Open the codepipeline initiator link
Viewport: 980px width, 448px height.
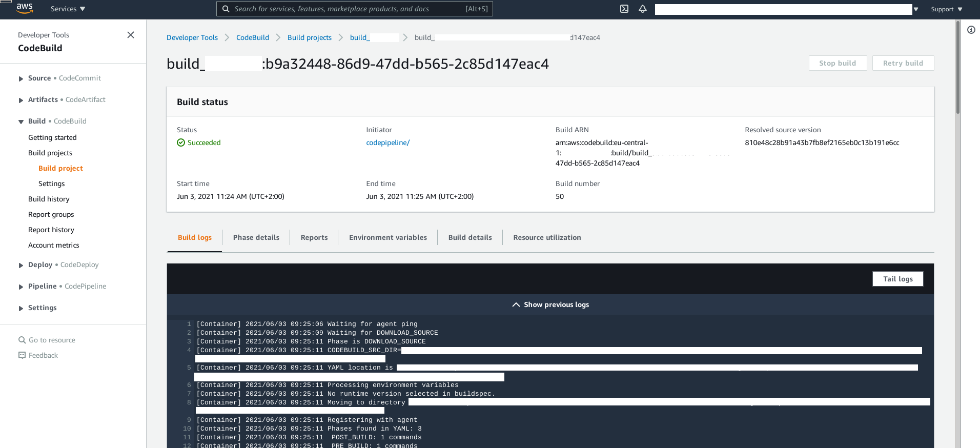387,142
